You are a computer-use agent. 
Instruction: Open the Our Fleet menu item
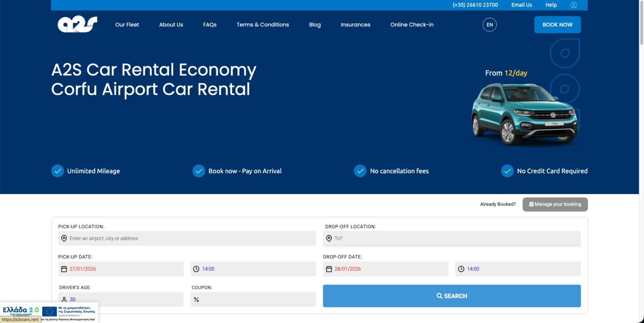click(127, 25)
